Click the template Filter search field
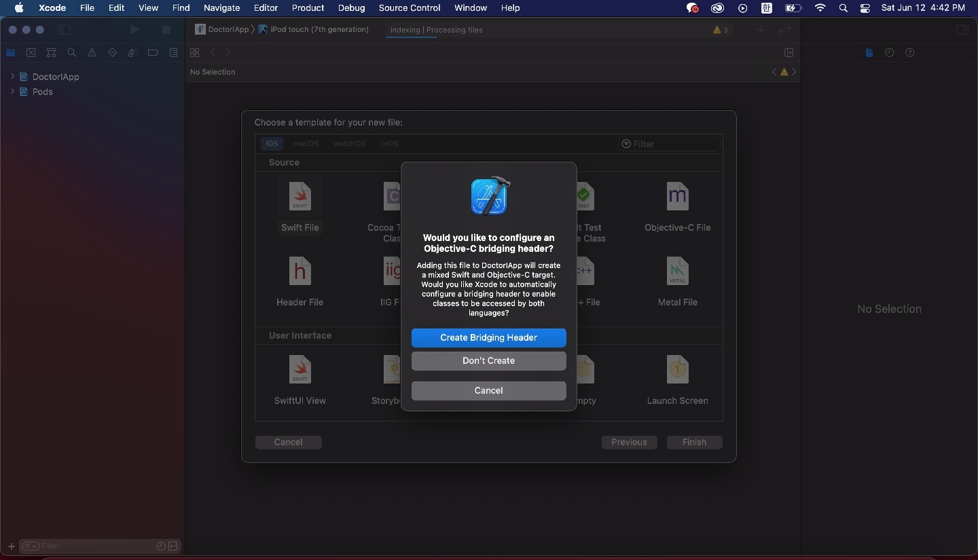This screenshot has width=978, height=560. click(x=669, y=144)
